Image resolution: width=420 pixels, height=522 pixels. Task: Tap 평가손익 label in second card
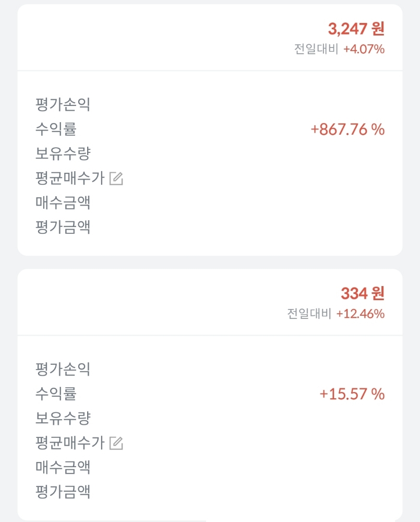[x=63, y=369]
